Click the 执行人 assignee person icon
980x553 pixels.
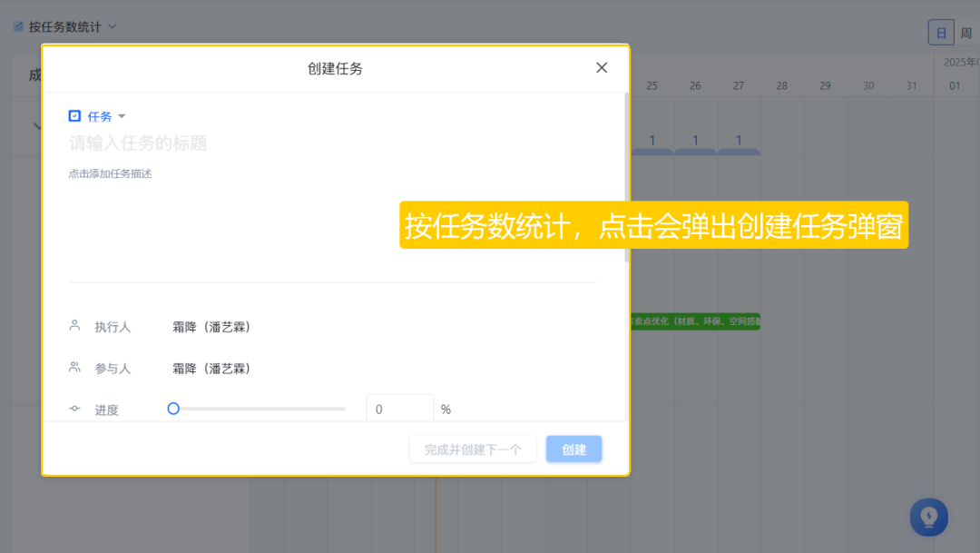(x=74, y=326)
